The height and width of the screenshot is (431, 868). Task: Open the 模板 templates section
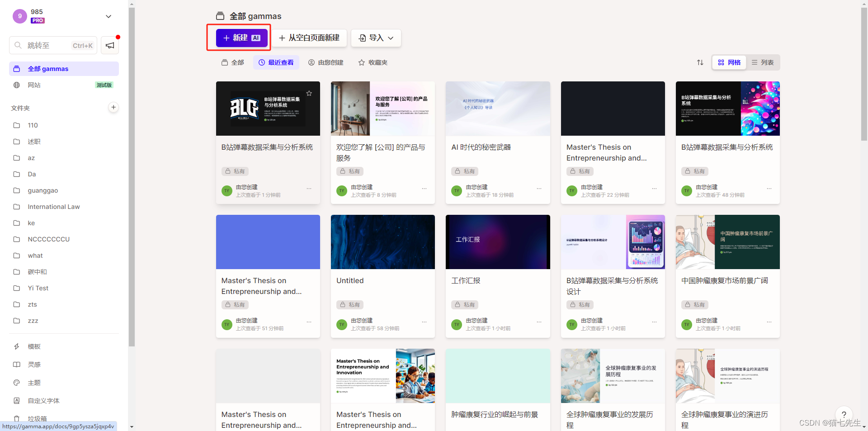64,346
